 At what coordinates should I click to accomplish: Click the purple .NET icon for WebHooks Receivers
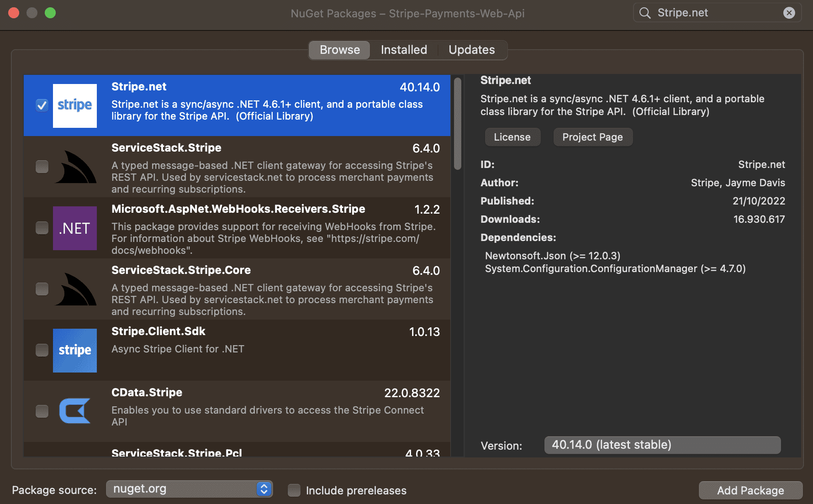75,228
